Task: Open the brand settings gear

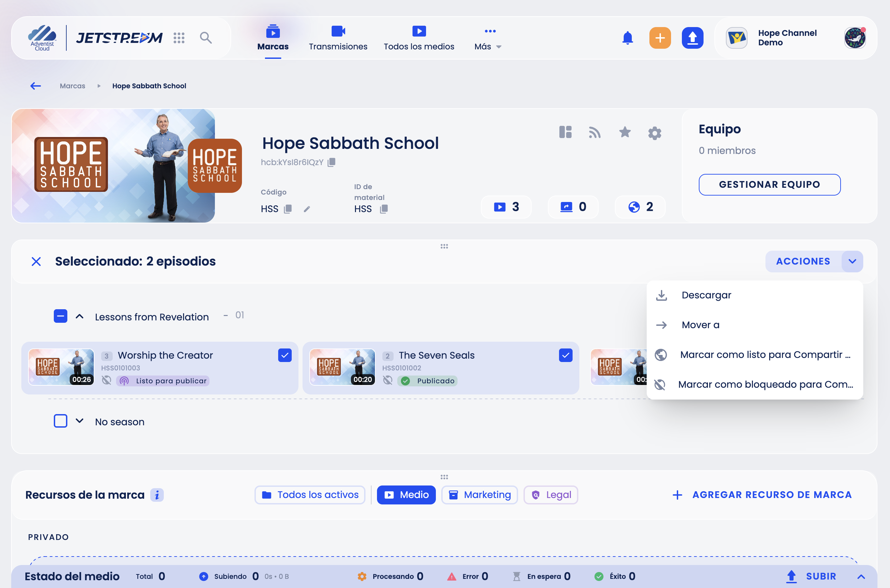Action: pos(654,133)
